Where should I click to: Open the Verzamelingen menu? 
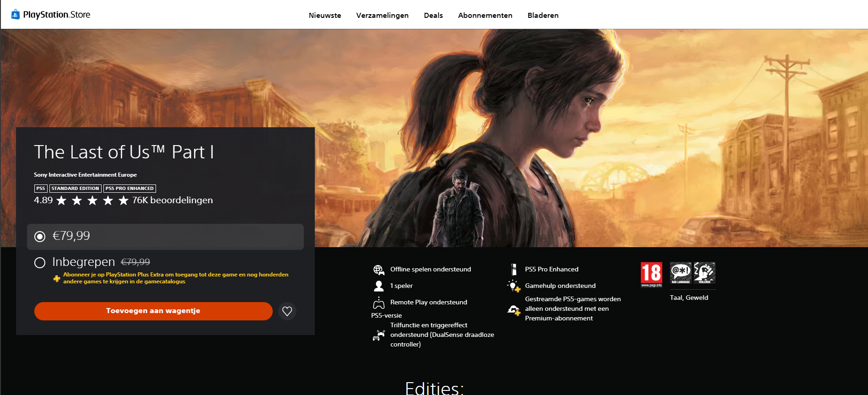click(x=383, y=15)
